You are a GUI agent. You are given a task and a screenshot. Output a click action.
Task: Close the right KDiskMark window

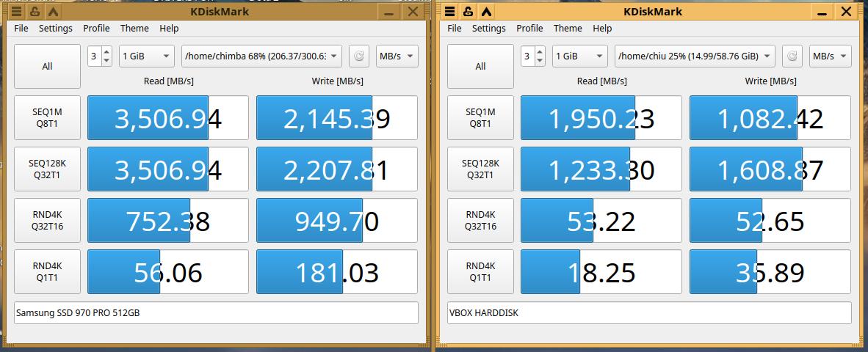click(x=847, y=12)
